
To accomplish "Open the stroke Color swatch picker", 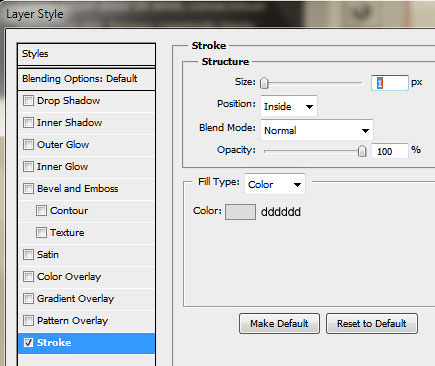I will [x=240, y=212].
